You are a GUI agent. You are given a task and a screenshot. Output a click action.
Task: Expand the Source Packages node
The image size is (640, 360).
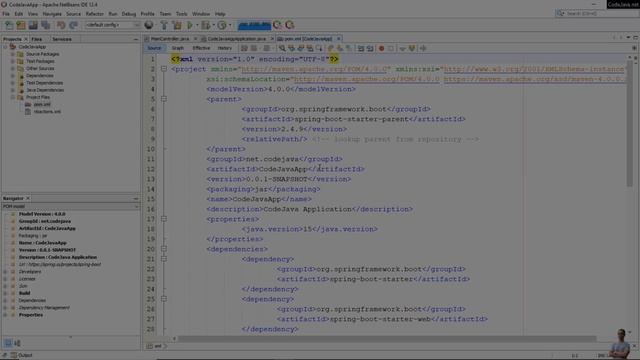pyautogui.click(x=13, y=54)
